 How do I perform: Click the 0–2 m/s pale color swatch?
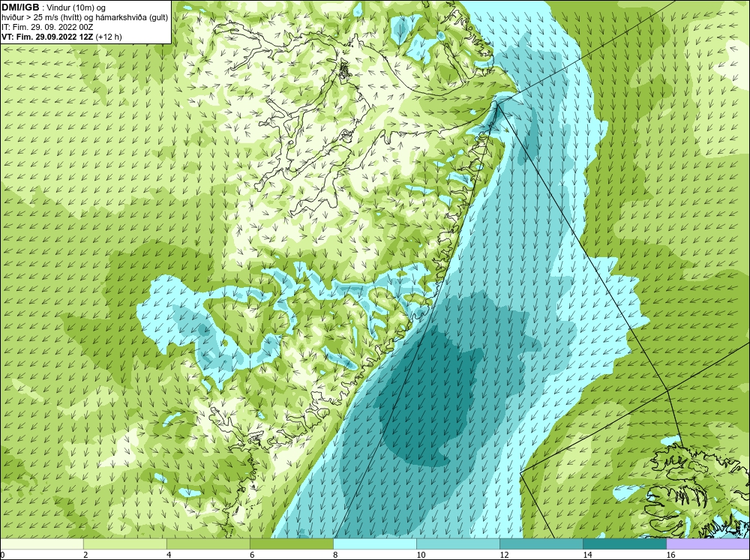point(41,544)
